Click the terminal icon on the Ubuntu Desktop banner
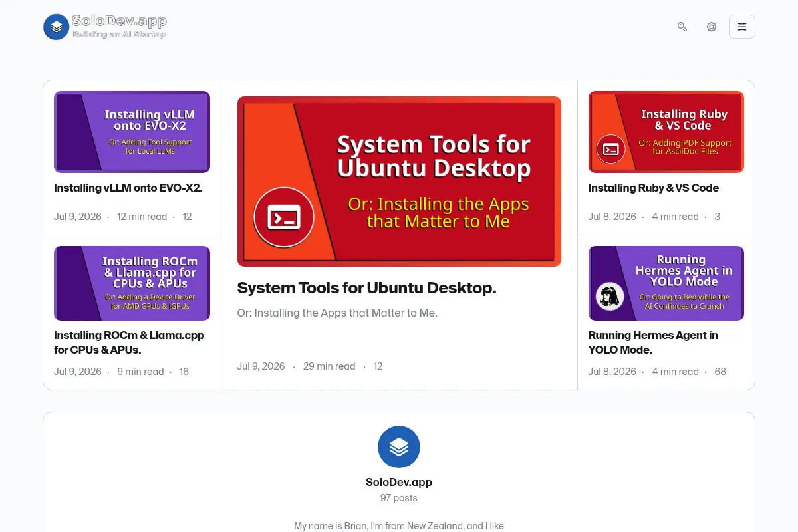Viewport: 798px width, 532px height. pyautogui.click(x=284, y=217)
